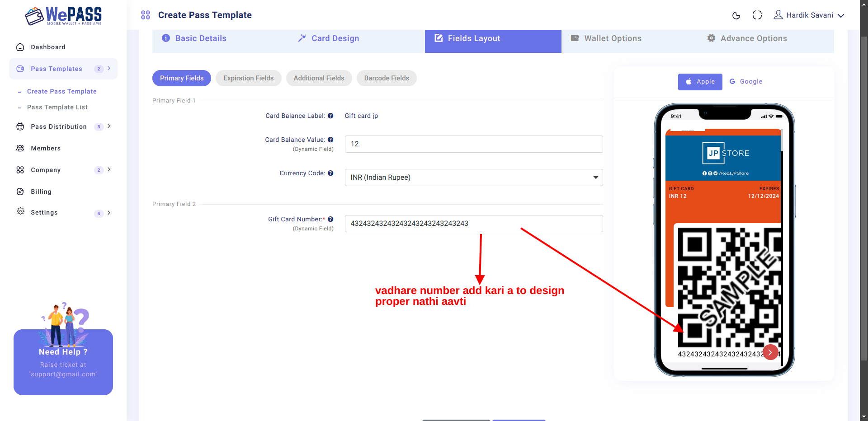Click the four-circles icon beside page title
Viewport: 868px width, 421px height.
[146, 15]
